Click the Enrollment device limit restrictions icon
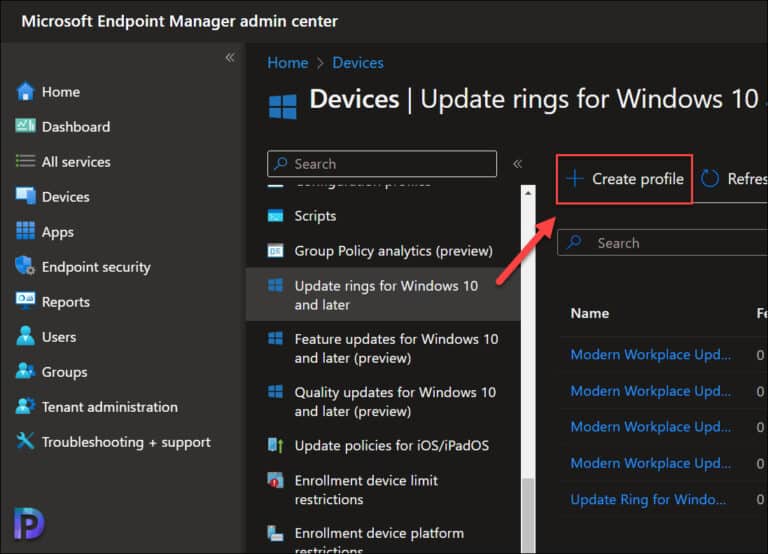The width and height of the screenshot is (768, 554). pos(275,480)
